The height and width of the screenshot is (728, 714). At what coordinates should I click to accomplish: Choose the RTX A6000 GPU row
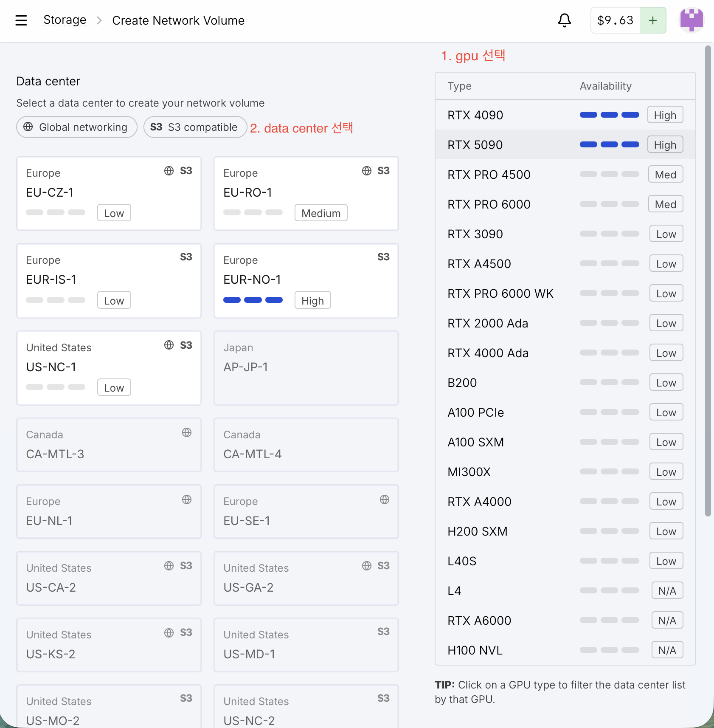(x=565, y=620)
